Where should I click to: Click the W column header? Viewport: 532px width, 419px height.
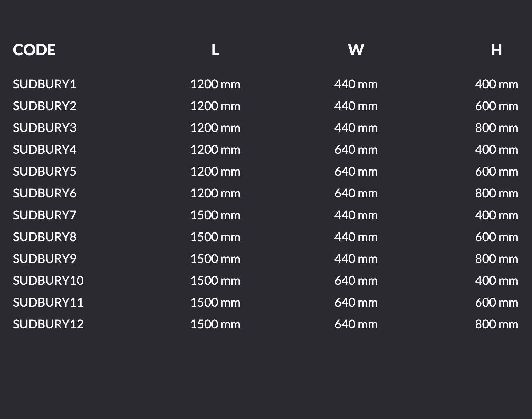(356, 50)
